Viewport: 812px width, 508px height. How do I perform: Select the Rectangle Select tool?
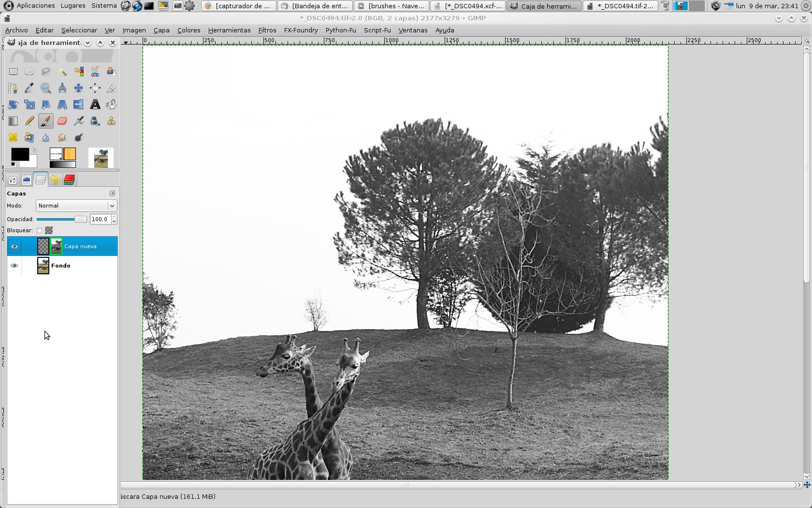click(13, 72)
